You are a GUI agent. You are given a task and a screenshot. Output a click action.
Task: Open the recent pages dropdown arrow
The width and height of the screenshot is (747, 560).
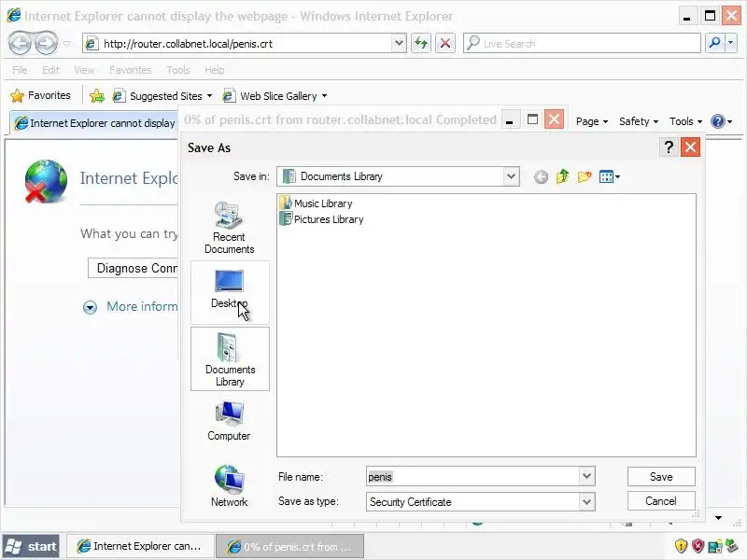tap(66, 44)
